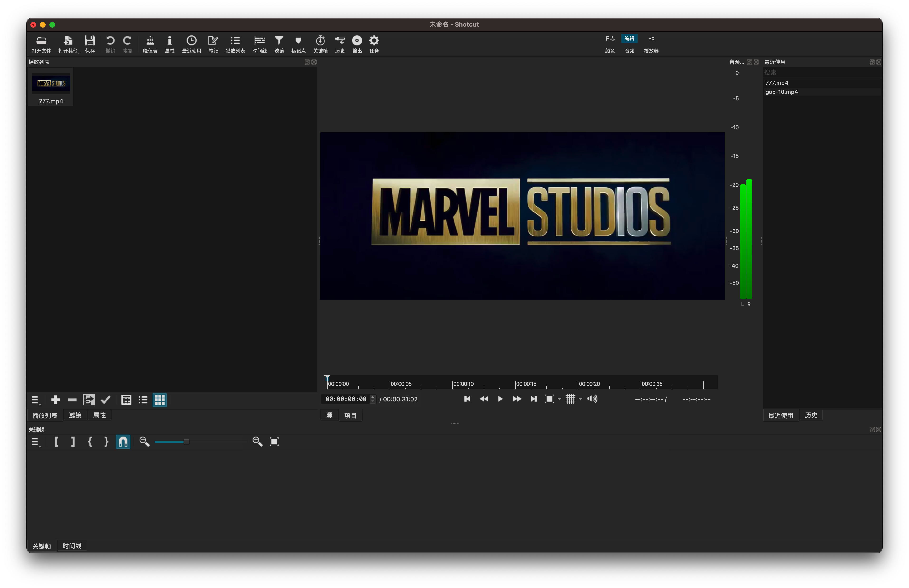
Task: Open the Properties (属性) info icon
Action: click(x=169, y=44)
